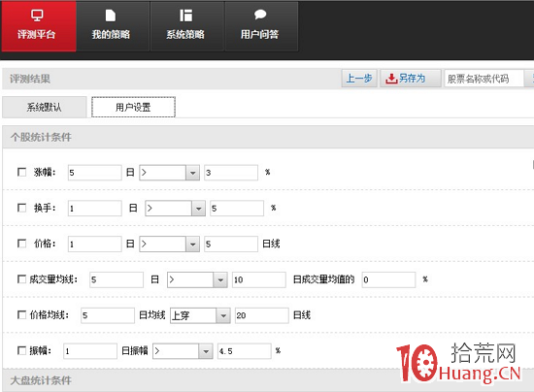534x392 pixels.
Task: Open 用户问答 chat bubble icon
Action: [260, 15]
